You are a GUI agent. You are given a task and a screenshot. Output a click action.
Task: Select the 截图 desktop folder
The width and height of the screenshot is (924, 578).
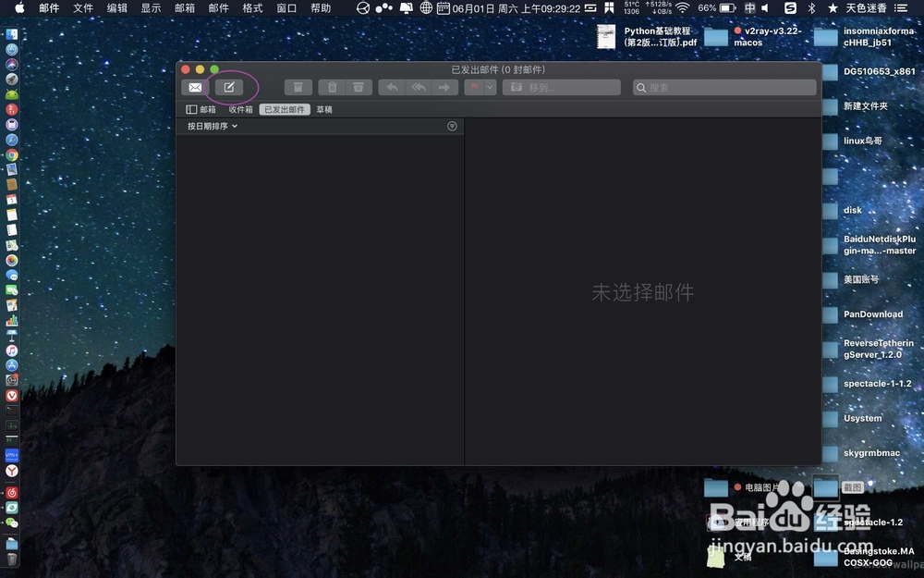pyautogui.click(x=838, y=487)
